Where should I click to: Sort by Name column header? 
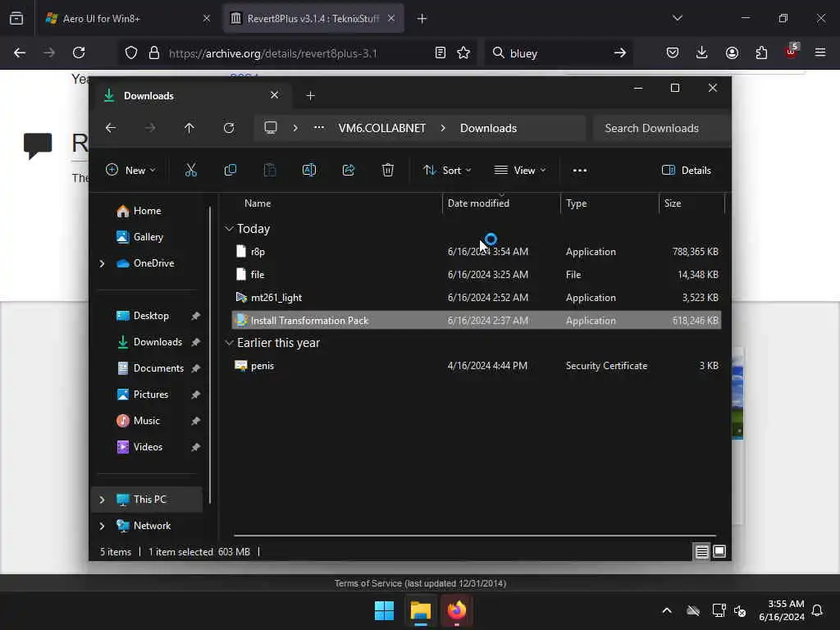[257, 203]
